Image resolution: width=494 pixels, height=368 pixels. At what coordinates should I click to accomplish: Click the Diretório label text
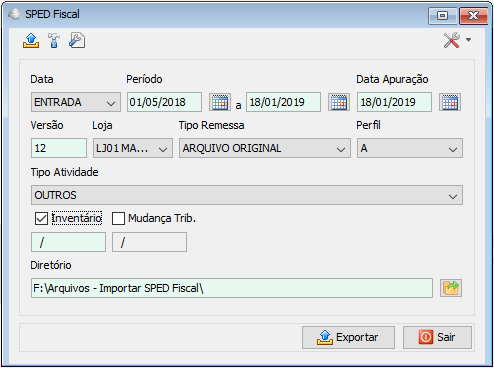pyautogui.click(x=51, y=265)
